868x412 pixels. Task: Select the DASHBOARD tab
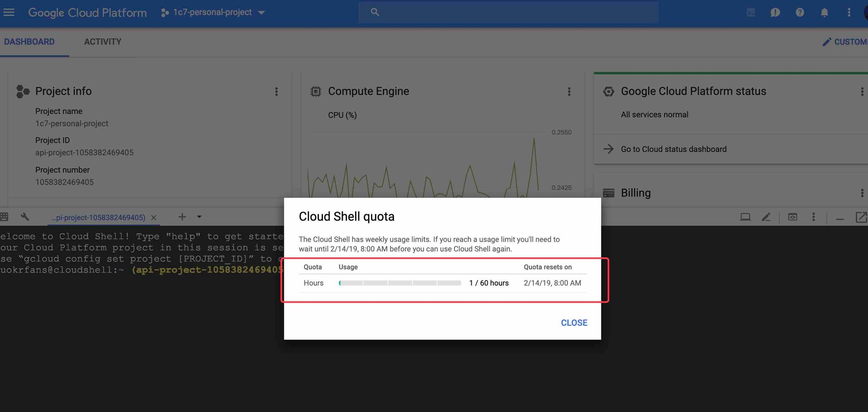coord(30,42)
